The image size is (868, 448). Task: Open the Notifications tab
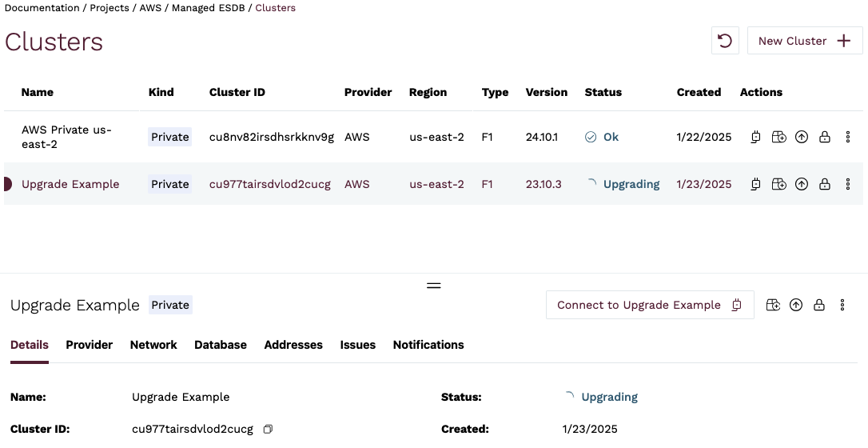pyautogui.click(x=428, y=345)
